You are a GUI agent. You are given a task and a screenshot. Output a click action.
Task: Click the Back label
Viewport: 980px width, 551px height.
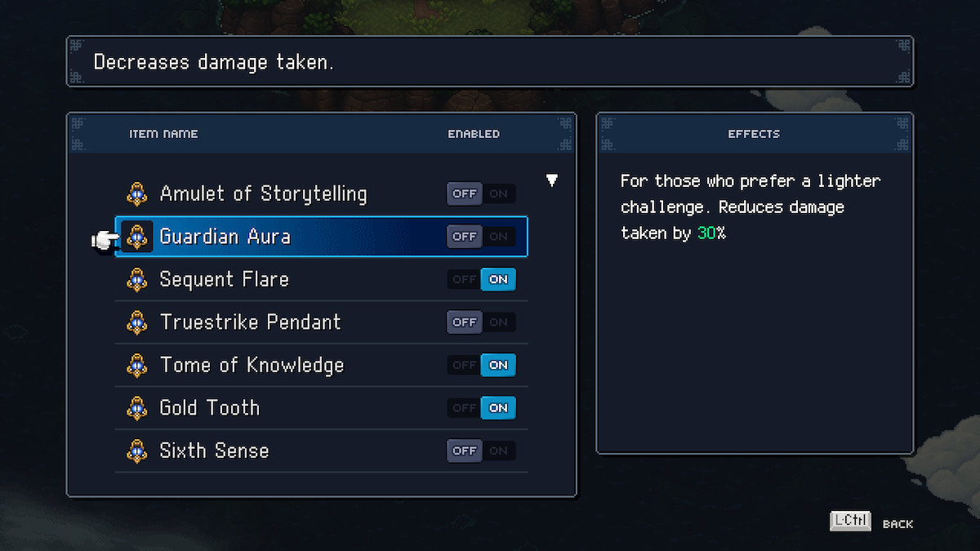[898, 524]
